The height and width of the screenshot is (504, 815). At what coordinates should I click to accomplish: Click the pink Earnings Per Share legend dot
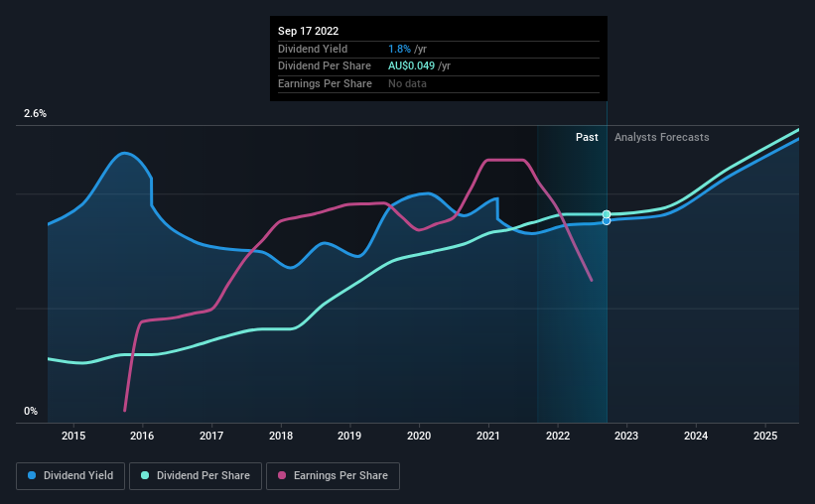pos(282,475)
